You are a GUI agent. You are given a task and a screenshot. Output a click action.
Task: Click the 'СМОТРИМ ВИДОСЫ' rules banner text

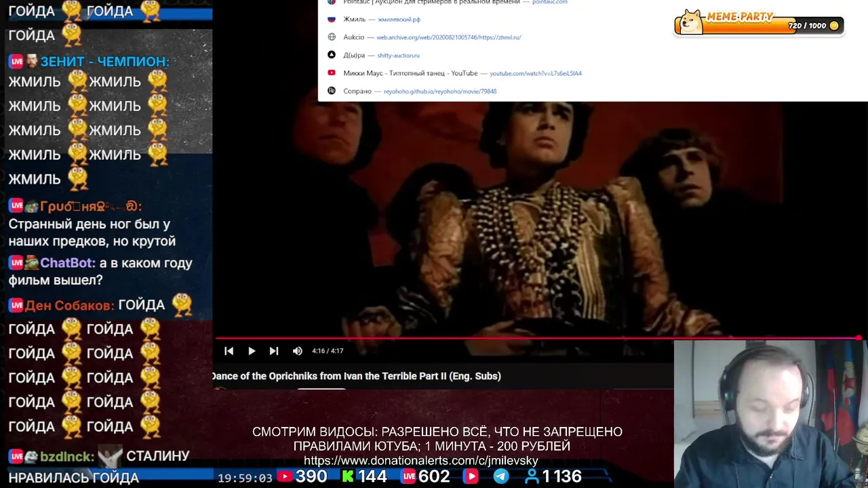click(x=437, y=439)
